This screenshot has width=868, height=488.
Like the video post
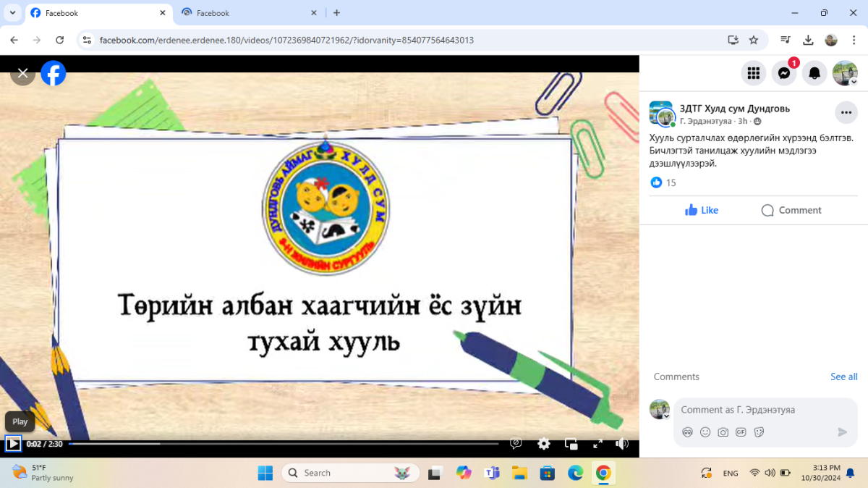[x=702, y=210]
